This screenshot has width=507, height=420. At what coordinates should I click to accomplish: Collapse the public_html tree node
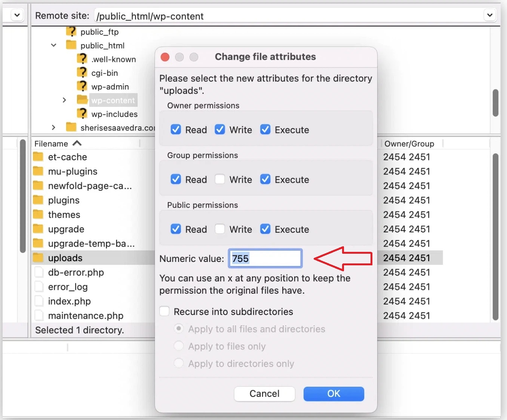[x=53, y=45]
